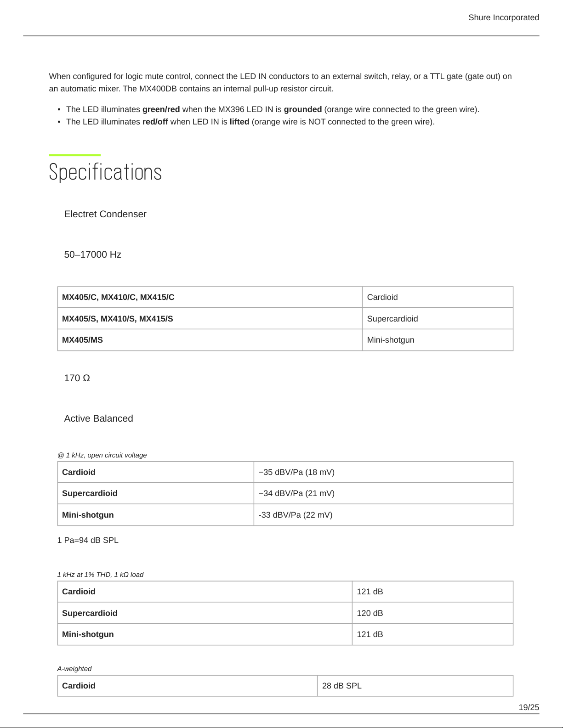Click the 1 Pa=94 dB SPL note
This screenshot has width=563, height=728.
coord(88,540)
